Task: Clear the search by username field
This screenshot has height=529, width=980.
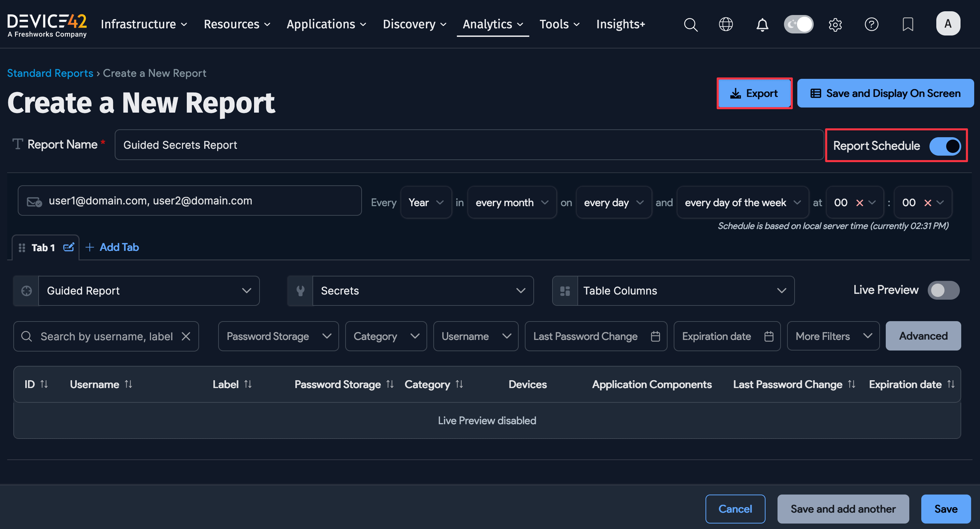Action: [186, 336]
